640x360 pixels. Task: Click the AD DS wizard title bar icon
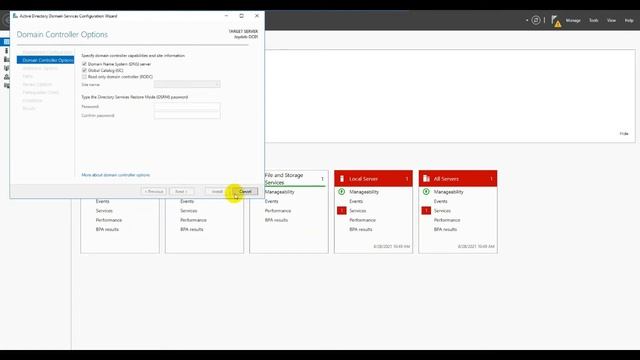pos(15,16)
